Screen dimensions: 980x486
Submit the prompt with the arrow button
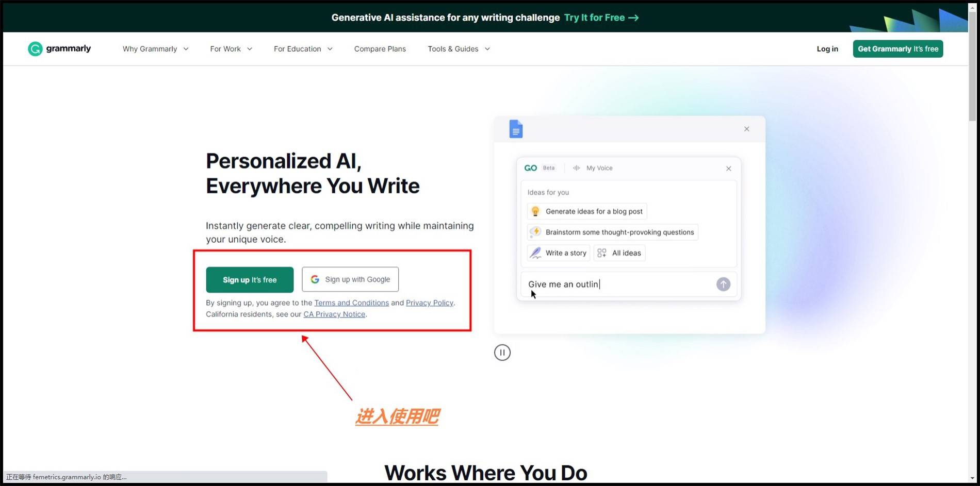pos(723,284)
